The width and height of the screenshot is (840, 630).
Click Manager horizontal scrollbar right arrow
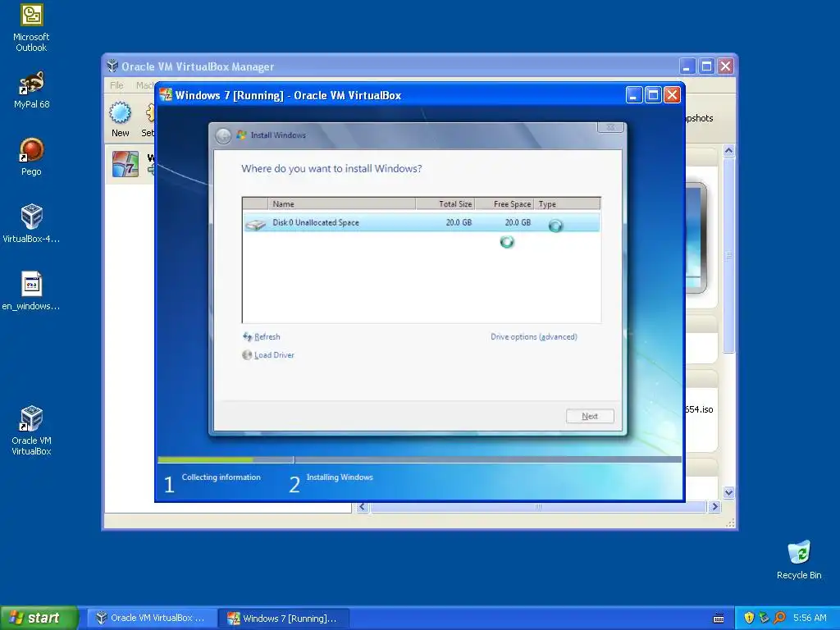coord(714,507)
